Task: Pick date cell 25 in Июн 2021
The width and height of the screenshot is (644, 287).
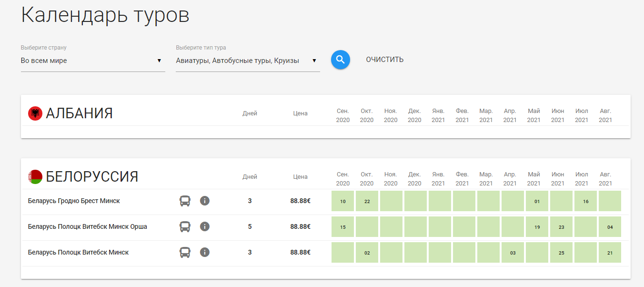Action: pos(561,253)
